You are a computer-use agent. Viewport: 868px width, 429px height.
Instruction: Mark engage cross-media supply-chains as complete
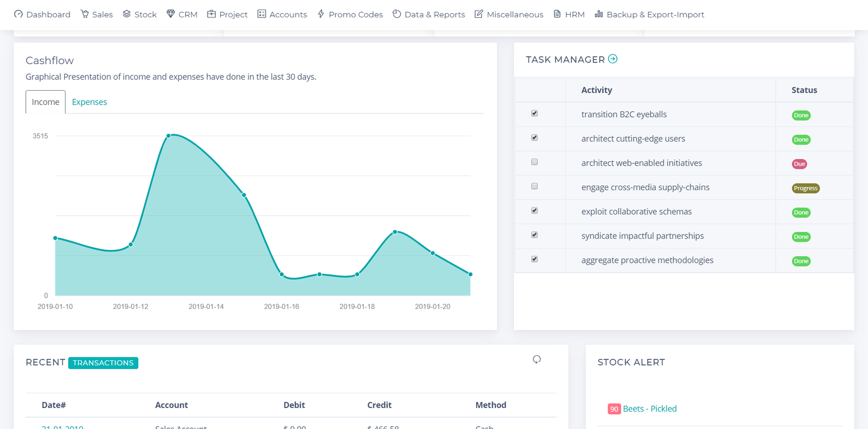pos(534,186)
